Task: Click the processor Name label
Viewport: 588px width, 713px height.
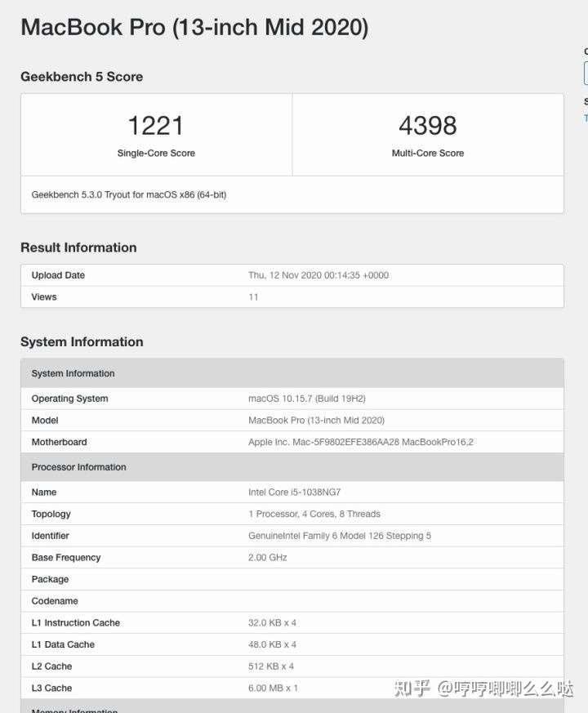Action: coord(44,492)
